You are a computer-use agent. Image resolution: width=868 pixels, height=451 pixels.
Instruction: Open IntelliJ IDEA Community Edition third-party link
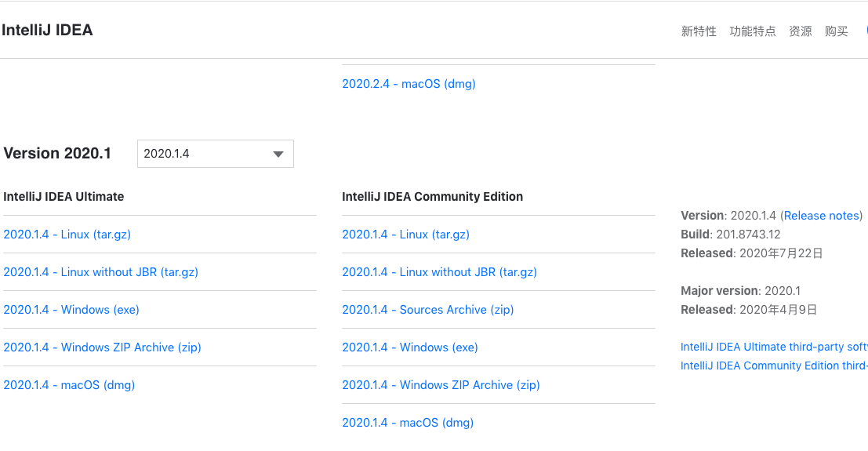pos(774,366)
